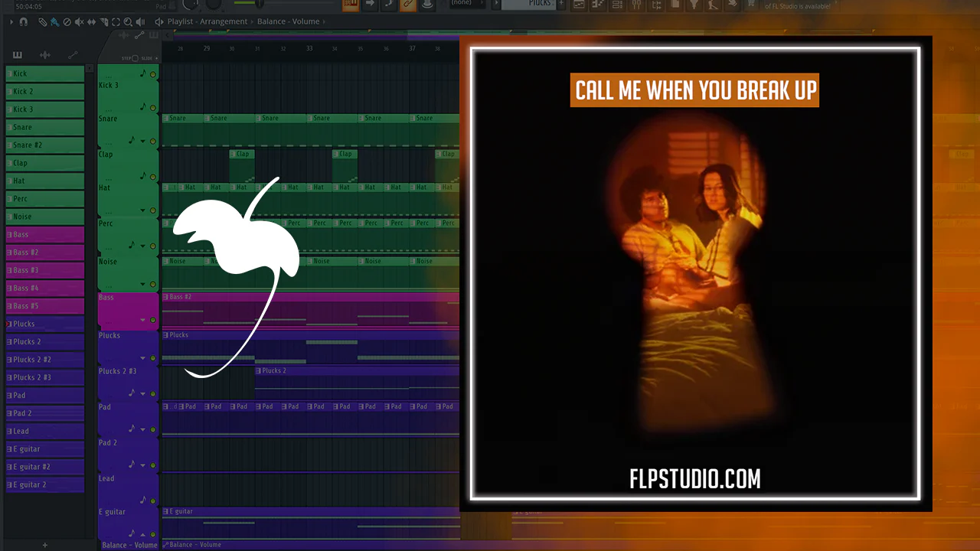Select the Pad 2 pattern in picker
This screenshot has width=980, height=551.
[45, 413]
